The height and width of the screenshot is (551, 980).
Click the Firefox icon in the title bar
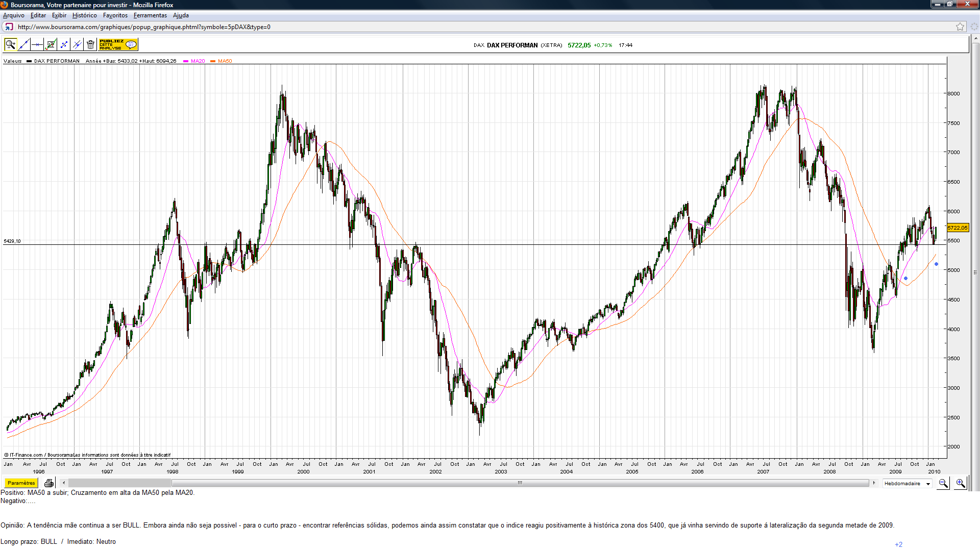5,5
